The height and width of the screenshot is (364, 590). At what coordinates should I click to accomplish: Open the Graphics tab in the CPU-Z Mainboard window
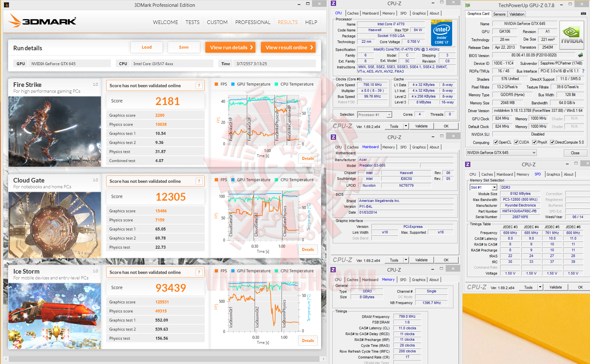pyautogui.click(x=419, y=147)
